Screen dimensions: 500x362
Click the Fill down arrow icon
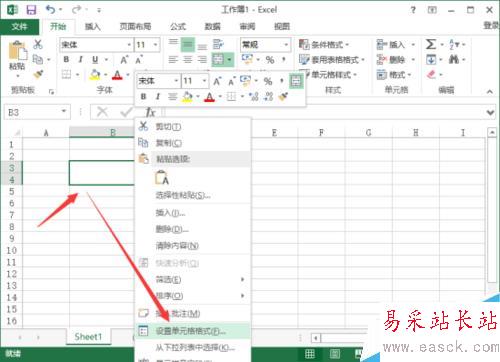tap(431, 60)
